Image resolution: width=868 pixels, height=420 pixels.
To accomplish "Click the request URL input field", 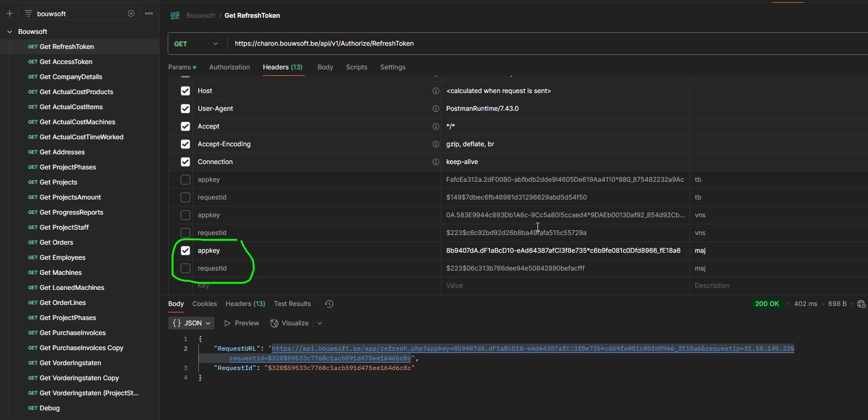I will pos(548,44).
